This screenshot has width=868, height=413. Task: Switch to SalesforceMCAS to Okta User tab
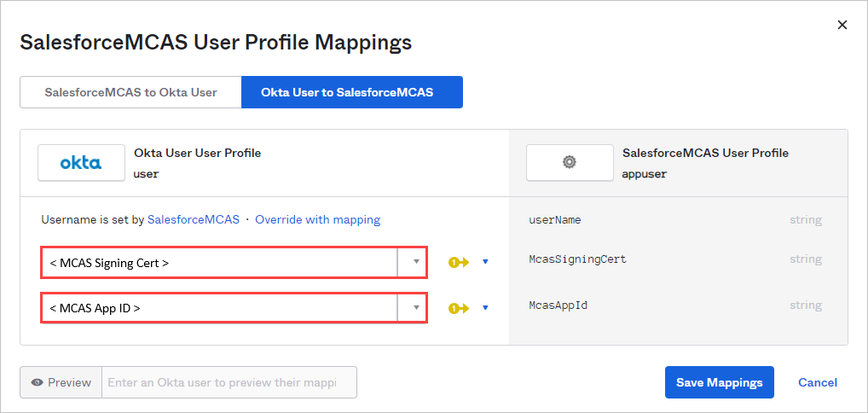[130, 92]
